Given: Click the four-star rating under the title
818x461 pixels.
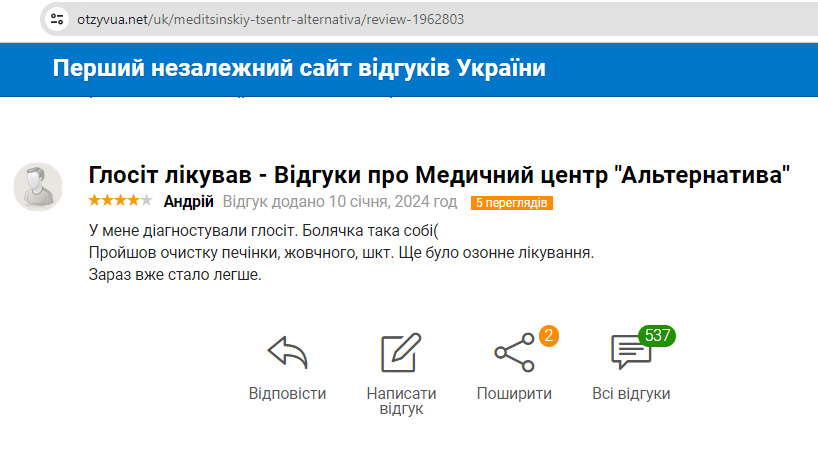Looking at the screenshot, I should tap(114, 201).
